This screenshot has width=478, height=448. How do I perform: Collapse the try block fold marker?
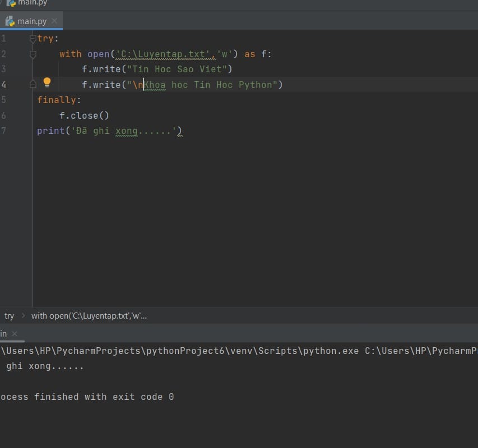click(x=33, y=39)
